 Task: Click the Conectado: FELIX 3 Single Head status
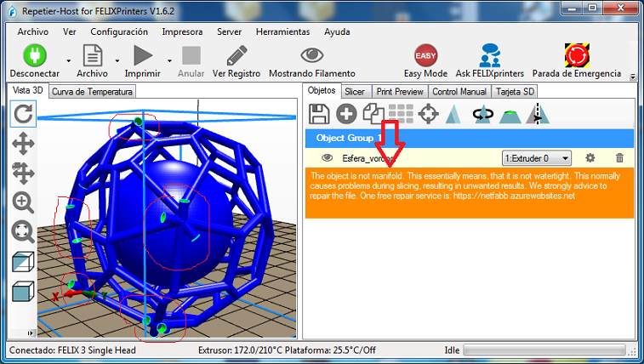click(x=72, y=350)
